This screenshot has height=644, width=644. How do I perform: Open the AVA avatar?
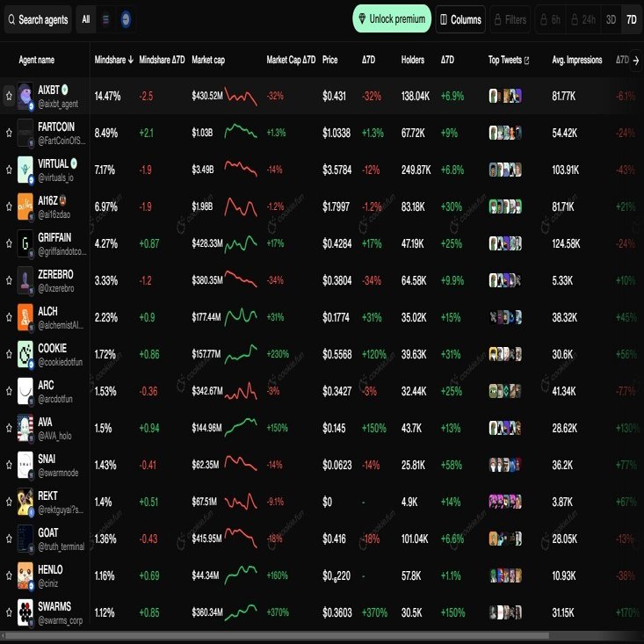point(25,428)
